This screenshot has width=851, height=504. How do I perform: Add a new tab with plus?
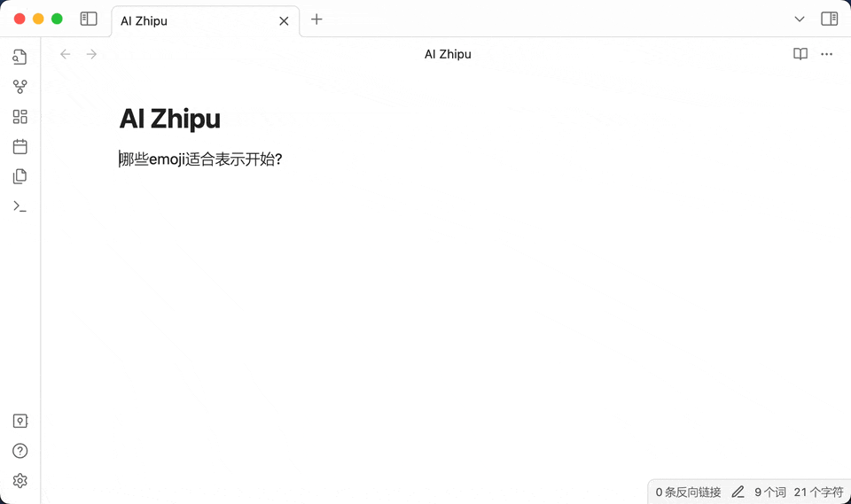316,19
